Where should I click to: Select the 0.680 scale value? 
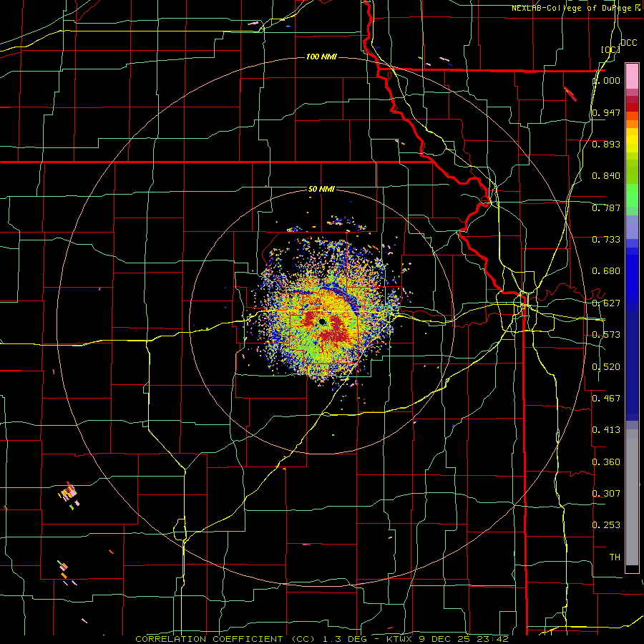tap(606, 271)
